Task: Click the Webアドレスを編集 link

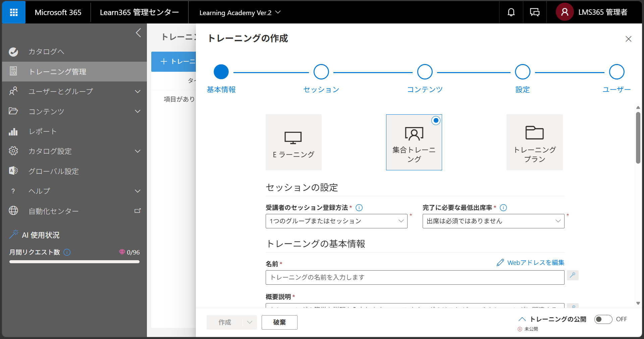Action: tap(536, 263)
